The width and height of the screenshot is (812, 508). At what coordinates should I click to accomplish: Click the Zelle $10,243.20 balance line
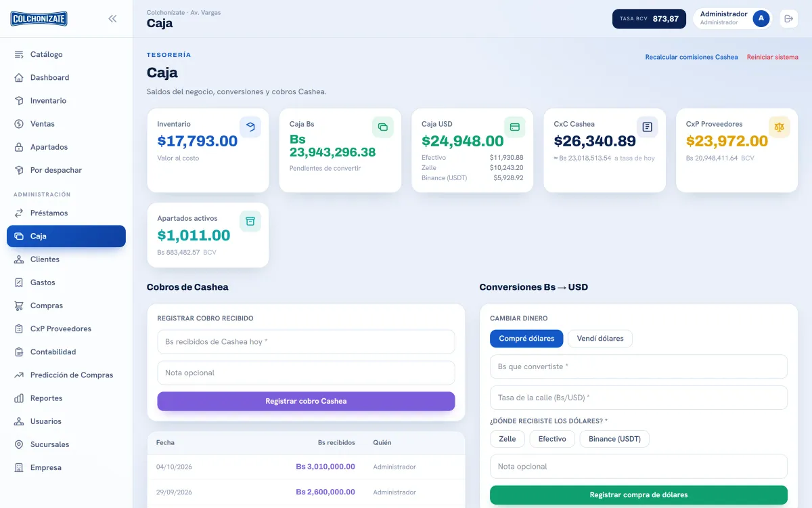tap(472, 168)
